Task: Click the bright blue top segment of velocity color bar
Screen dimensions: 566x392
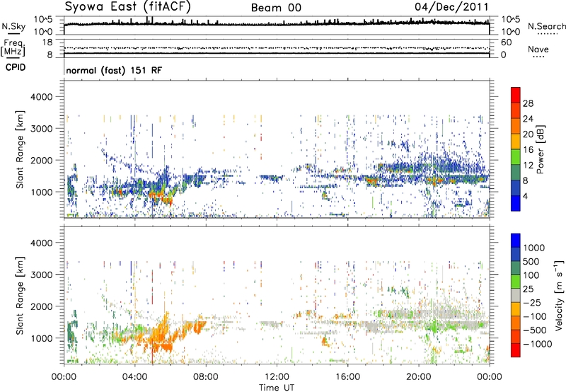Action: pyautogui.click(x=516, y=241)
